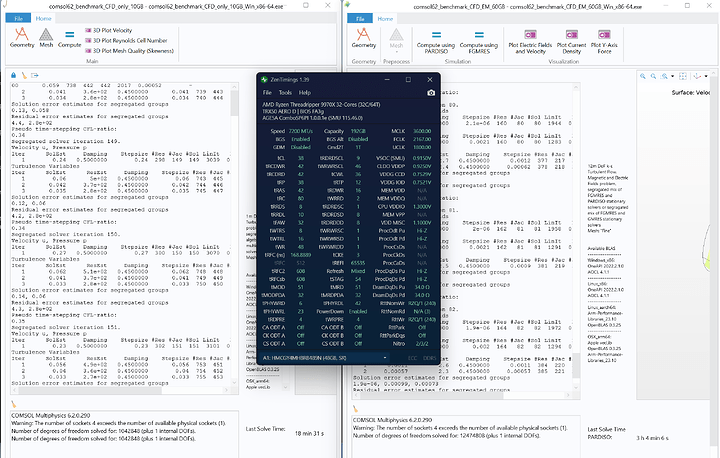Open ZenTimings Tools menu
The width and height of the screenshot is (720, 458).
285,92
